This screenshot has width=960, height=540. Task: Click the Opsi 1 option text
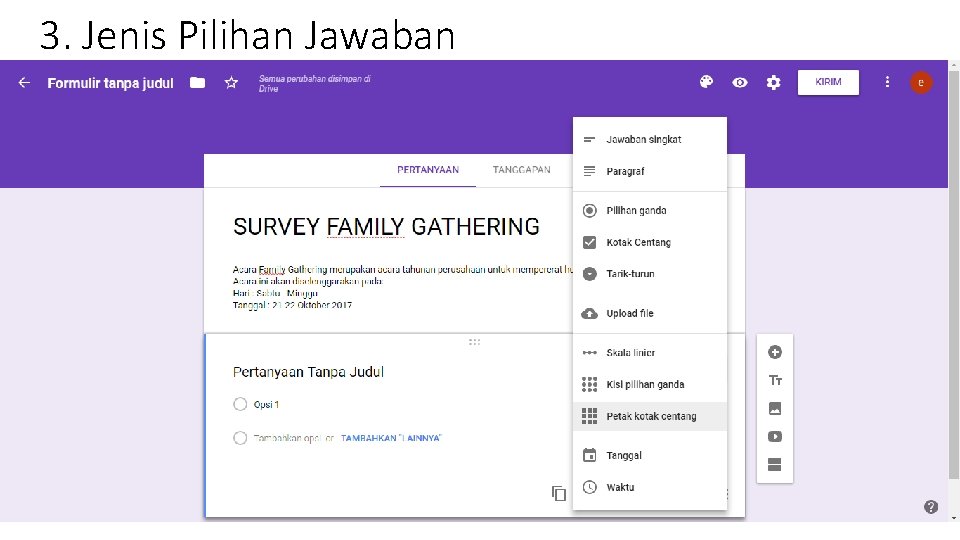266,404
